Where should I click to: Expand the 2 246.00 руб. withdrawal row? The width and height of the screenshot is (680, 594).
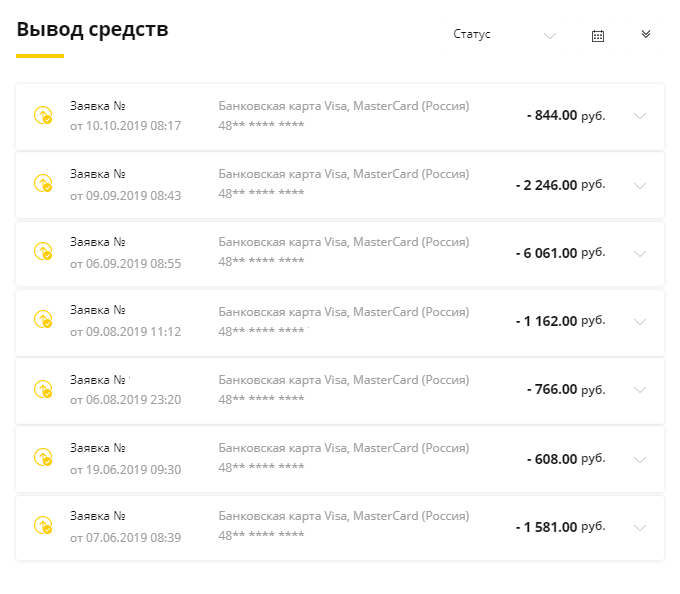tap(640, 186)
